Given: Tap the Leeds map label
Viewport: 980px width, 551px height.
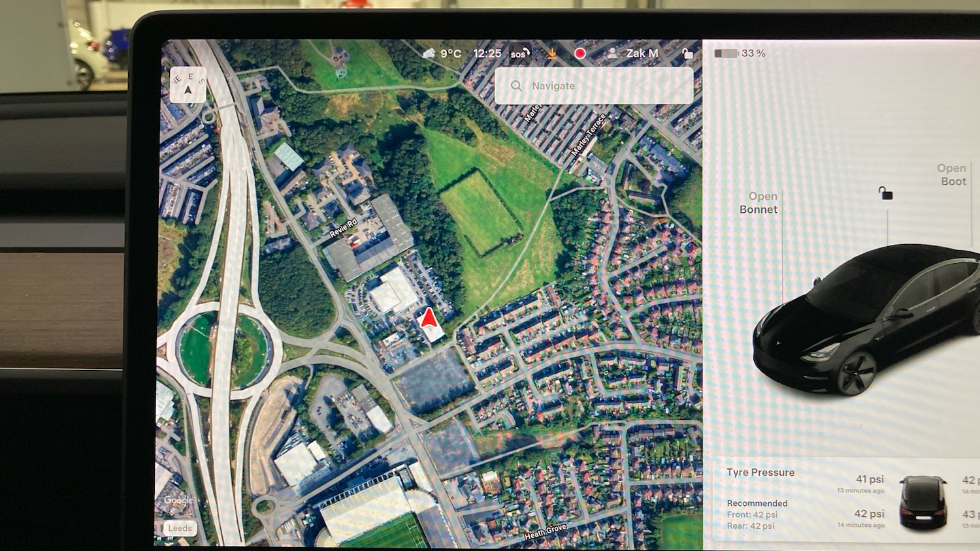Looking at the screenshot, I should tap(180, 528).
